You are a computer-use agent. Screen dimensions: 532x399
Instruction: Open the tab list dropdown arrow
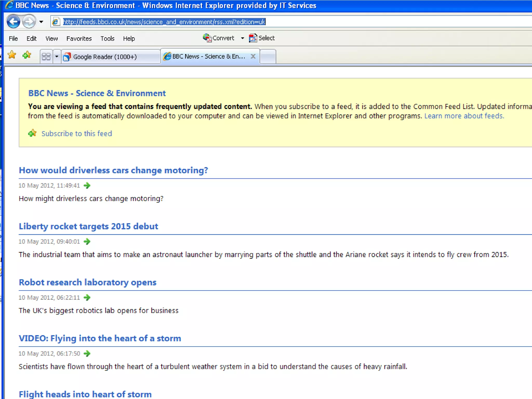[x=57, y=56]
